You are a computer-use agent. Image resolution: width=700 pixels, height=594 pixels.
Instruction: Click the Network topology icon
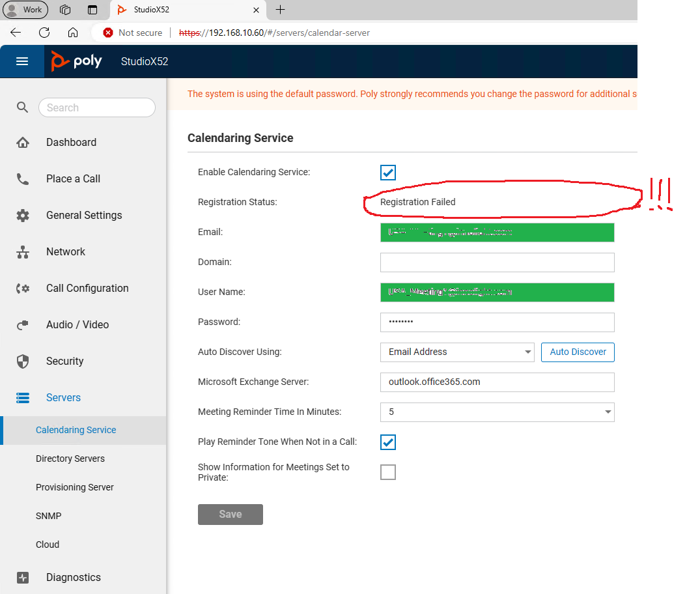tap(23, 252)
